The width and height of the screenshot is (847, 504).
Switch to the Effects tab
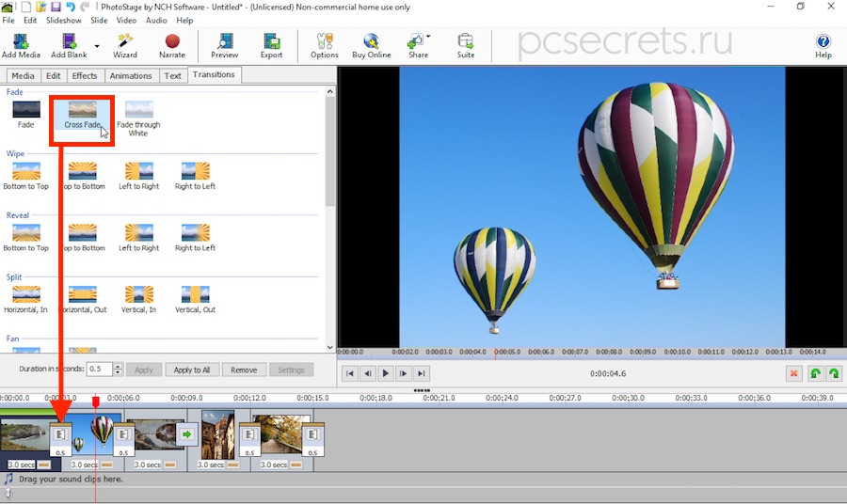(85, 75)
